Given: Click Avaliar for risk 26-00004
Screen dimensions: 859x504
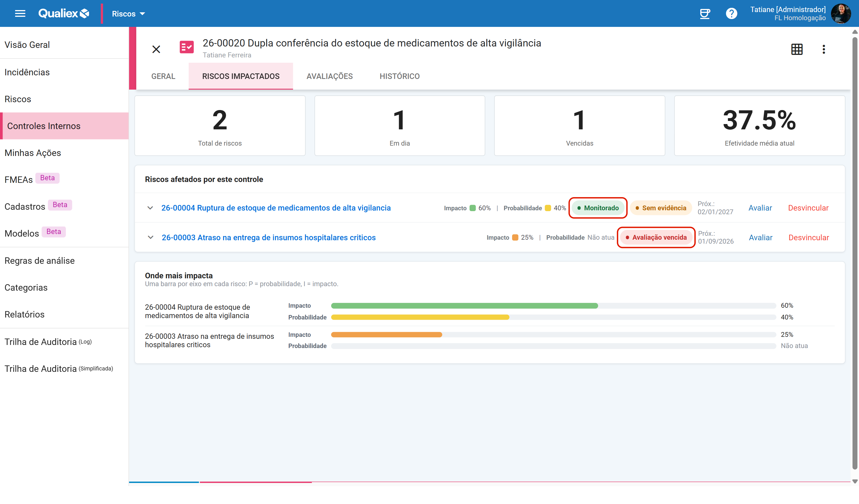Looking at the screenshot, I should click(760, 208).
